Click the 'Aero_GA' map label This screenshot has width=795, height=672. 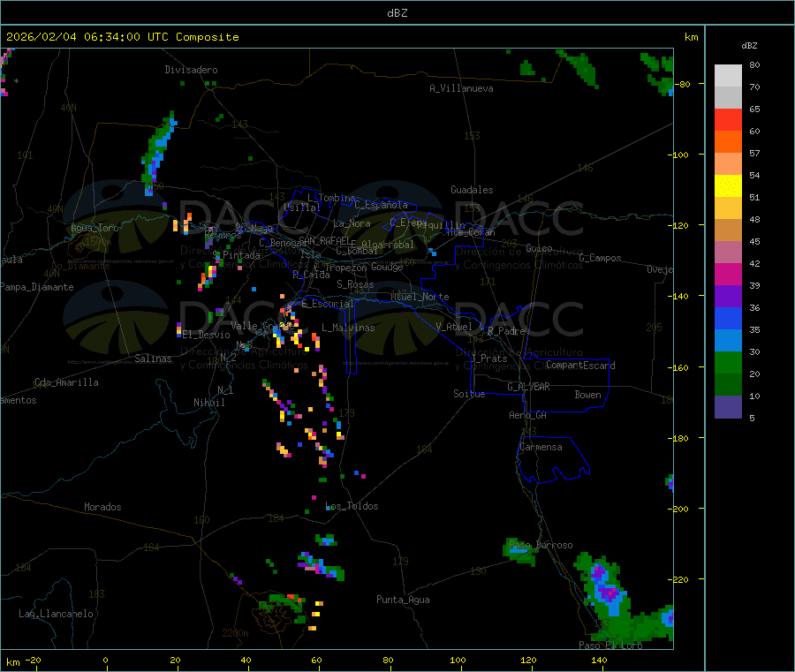pyautogui.click(x=528, y=415)
